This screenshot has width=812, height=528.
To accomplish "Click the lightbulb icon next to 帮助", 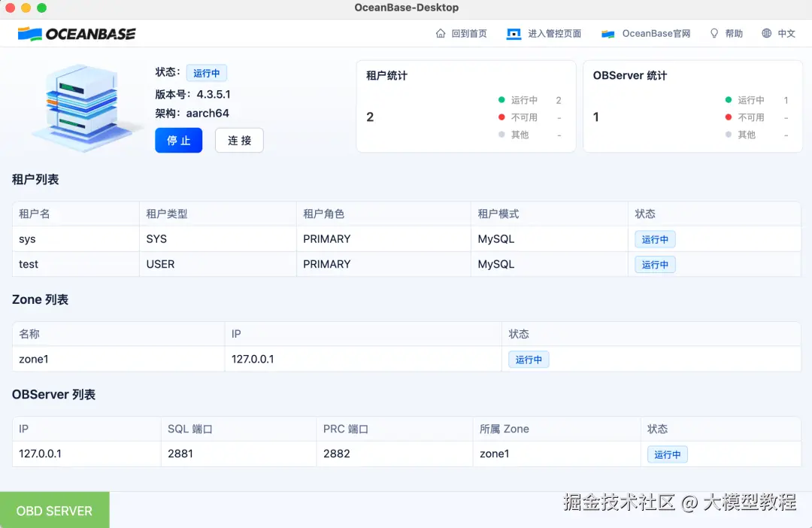I will [714, 33].
